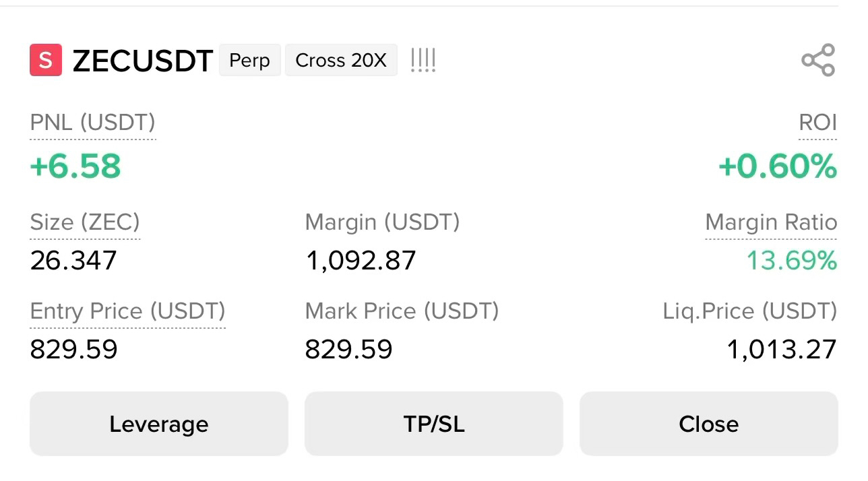Tap the ROI label for explanation
Viewport: 868px width, 481px height.
coord(817,123)
